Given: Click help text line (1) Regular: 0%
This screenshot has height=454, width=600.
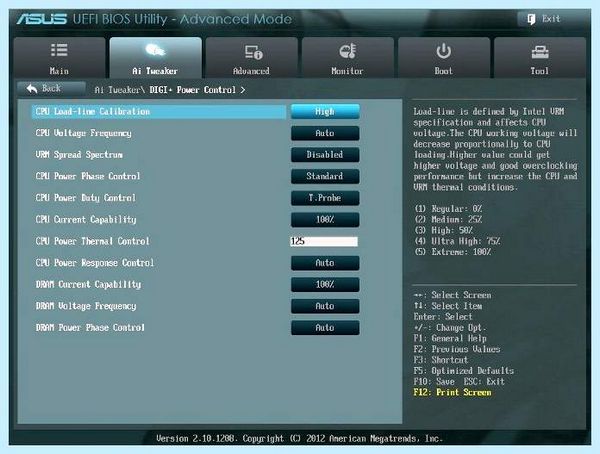Looking at the screenshot, I should (x=448, y=209).
